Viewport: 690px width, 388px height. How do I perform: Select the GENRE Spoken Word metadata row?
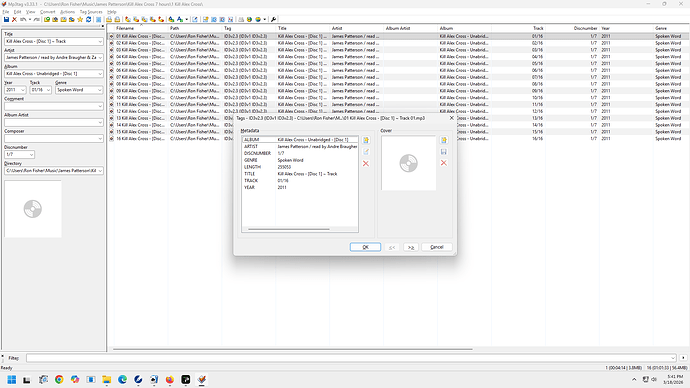[300, 160]
